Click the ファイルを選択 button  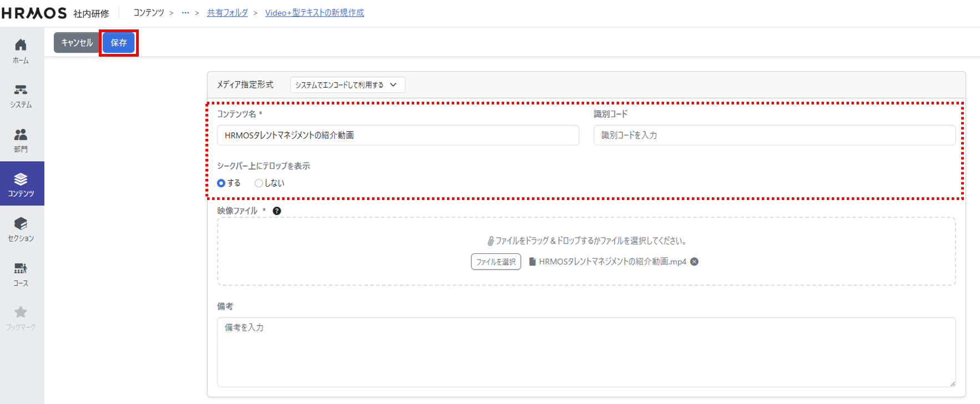[496, 262]
